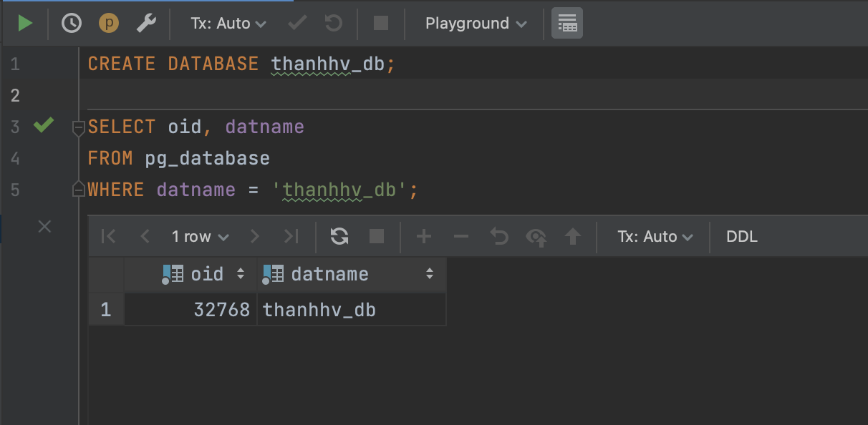Go to the last page of results
Image resolution: width=868 pixels, height=425 pixels.
coord(290,236)
